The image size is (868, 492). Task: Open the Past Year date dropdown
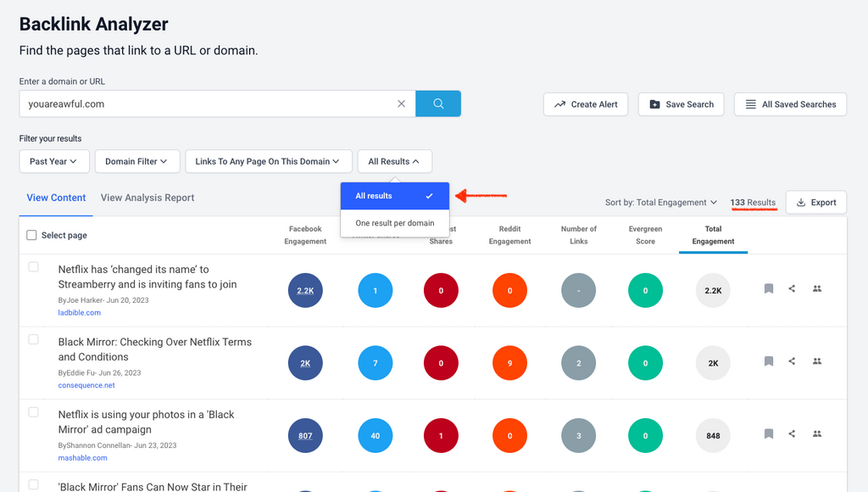coord(53,161)
